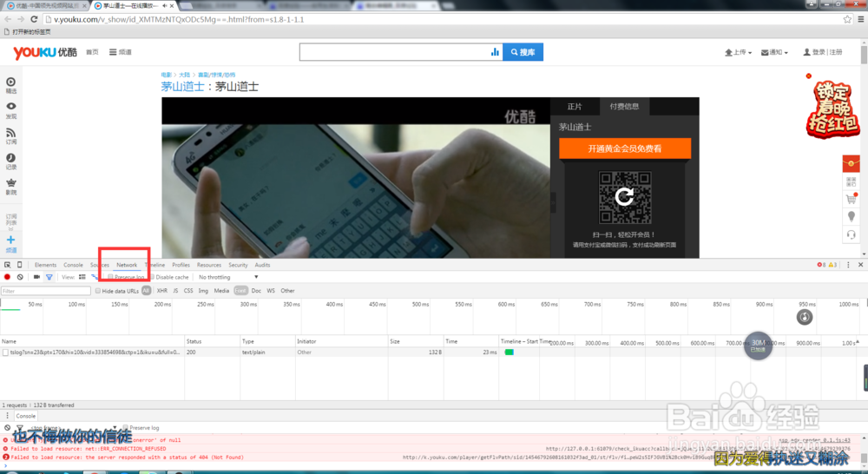Image resolution: width=868 pixels, height=474 pixels.
Task: Switch to the Elements tab
Action: pyautogui.click(x=45, y=266)
